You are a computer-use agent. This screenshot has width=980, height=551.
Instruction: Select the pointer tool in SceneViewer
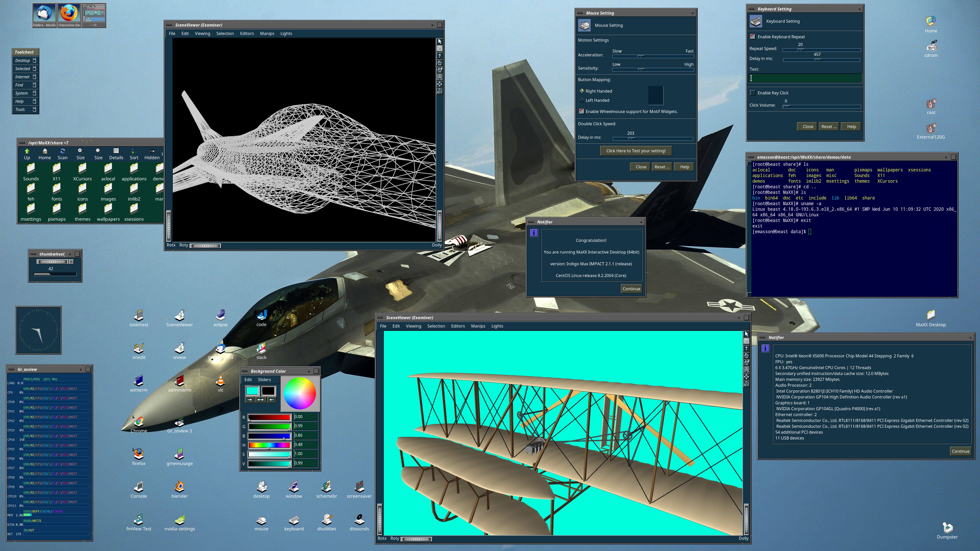440,41
